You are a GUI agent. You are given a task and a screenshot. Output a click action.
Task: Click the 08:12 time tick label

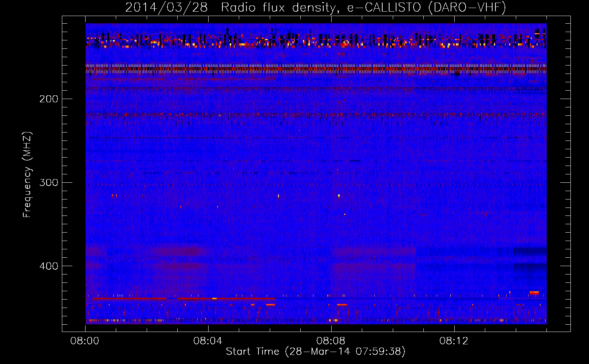(454, 341)
